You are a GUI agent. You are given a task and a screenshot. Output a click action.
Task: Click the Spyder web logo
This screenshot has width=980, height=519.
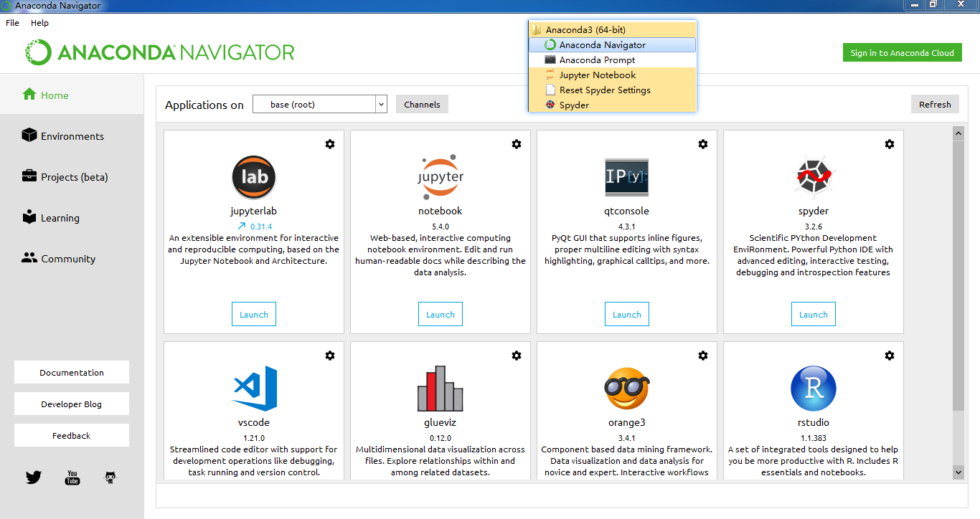pos(814,177)
